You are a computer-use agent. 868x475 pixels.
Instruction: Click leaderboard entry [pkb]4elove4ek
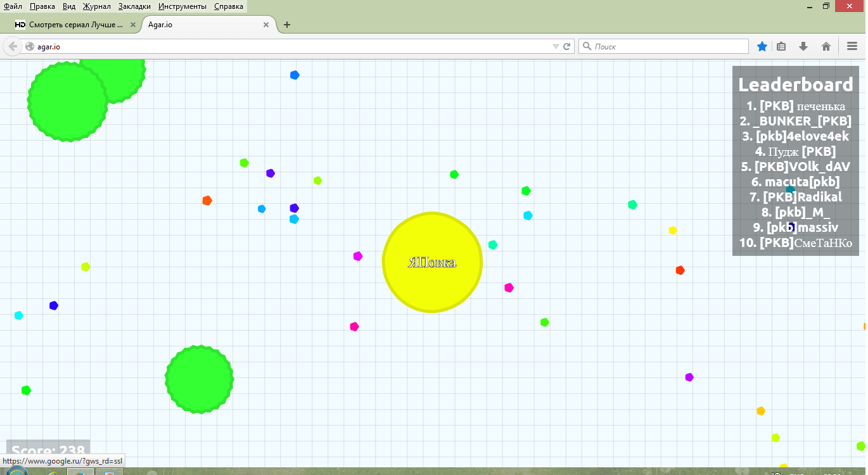(796, 136)
